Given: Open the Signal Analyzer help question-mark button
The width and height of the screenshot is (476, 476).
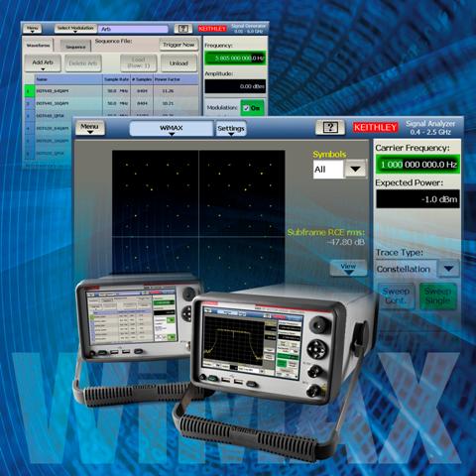Looking at the screenshot, I should [x=330, y=127].
